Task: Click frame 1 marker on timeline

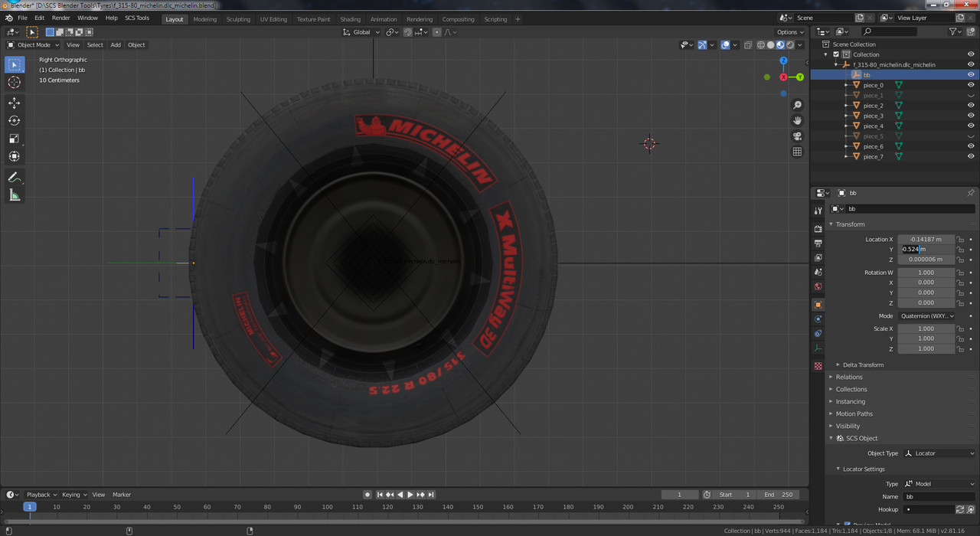Action: click(30, 507)
